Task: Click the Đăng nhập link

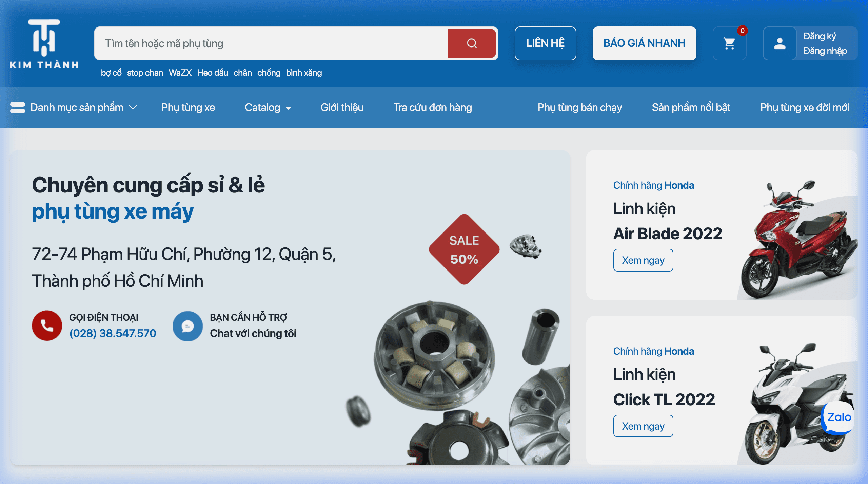Action: point(825,51)
